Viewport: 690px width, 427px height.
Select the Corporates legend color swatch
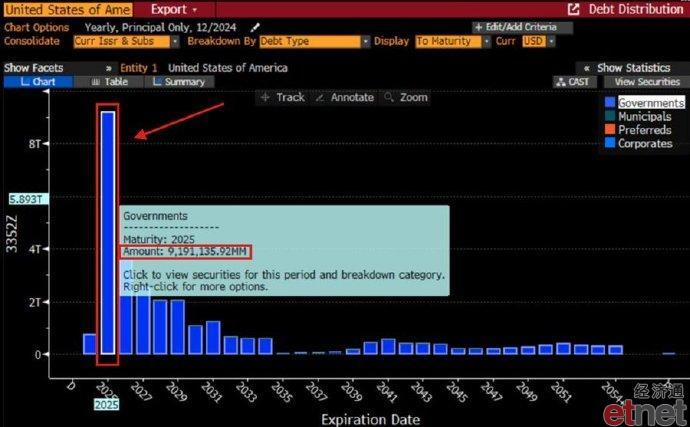610,143
